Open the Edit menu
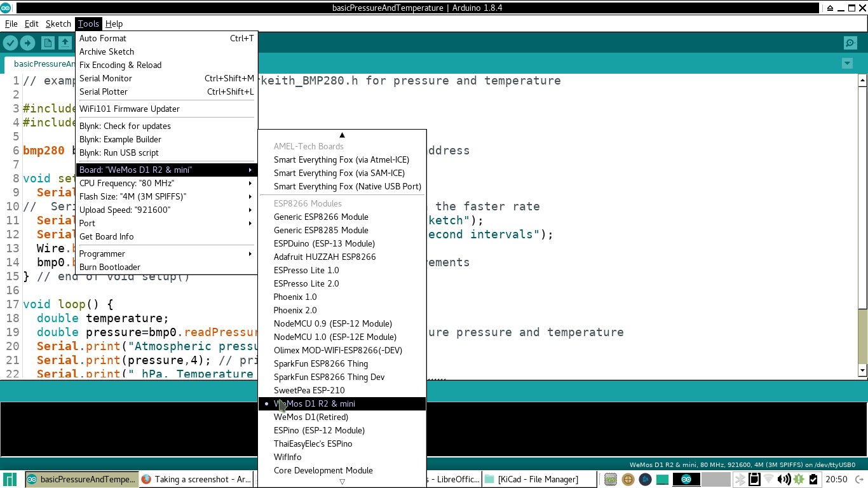Screen dimensions: 868x488 coord(32,24)
